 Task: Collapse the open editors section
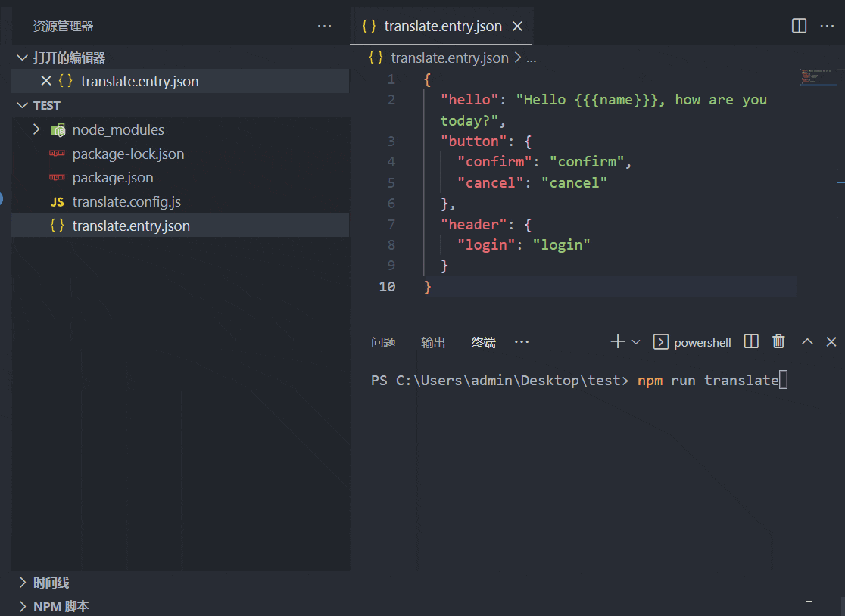tap(22, 58)
